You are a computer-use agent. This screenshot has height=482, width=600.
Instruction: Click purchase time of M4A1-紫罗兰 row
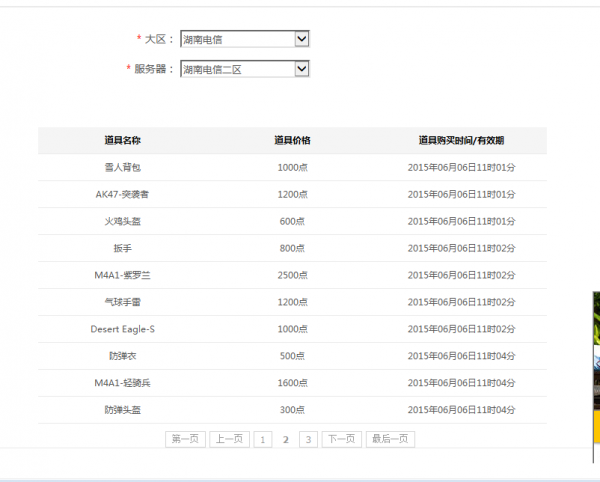[461, 275]
